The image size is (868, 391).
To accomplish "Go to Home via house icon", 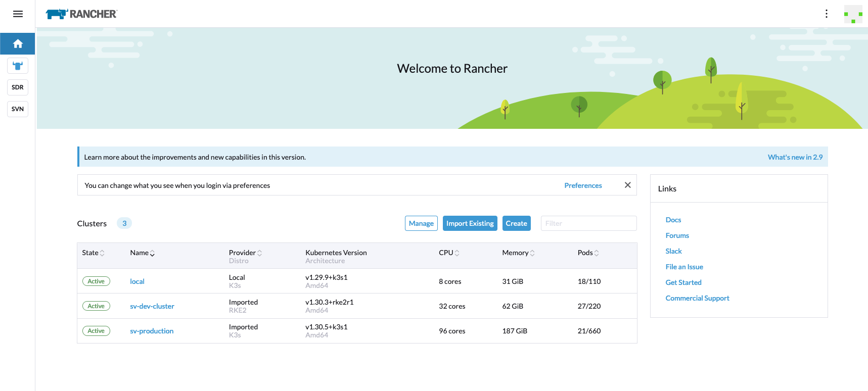I will pyautogui.click(x=18, y=44).
